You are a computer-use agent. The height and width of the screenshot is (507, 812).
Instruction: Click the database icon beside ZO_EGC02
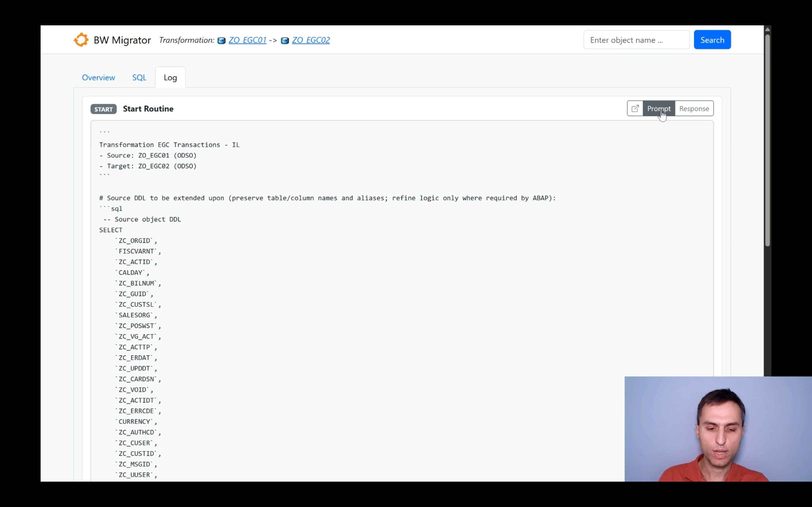(285, 41)
